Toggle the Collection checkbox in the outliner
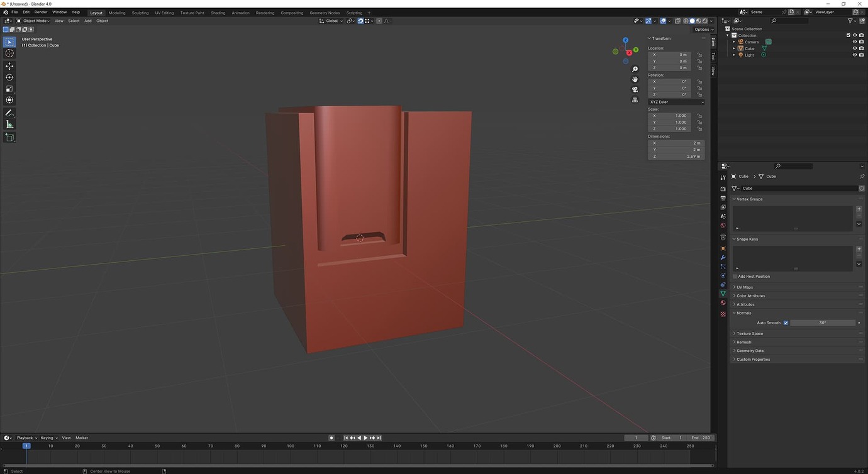 pos(848,35)
